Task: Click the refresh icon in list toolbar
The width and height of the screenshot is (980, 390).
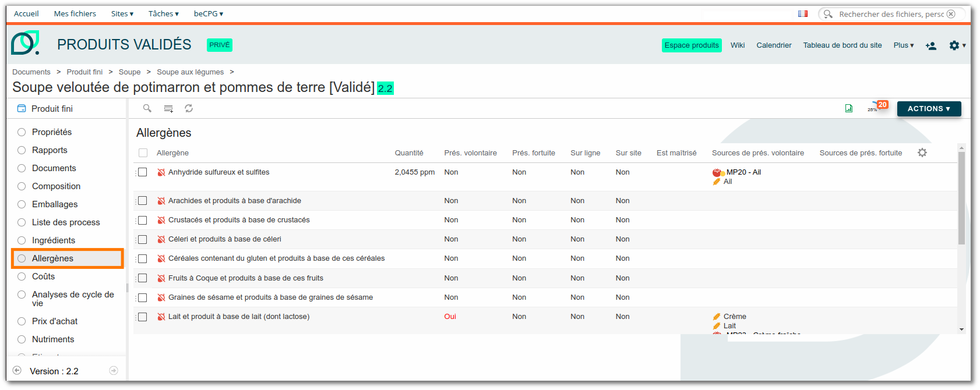Action: (189, 108)
